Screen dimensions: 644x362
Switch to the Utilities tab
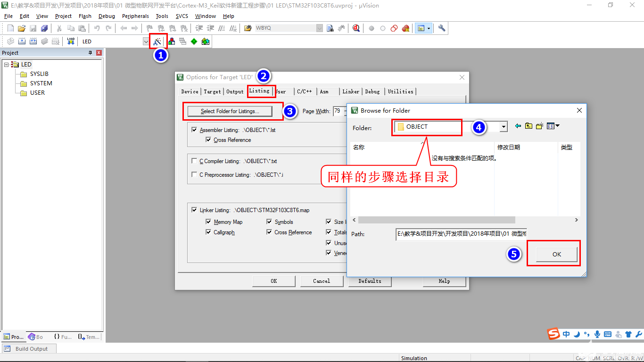coord(401,91)
